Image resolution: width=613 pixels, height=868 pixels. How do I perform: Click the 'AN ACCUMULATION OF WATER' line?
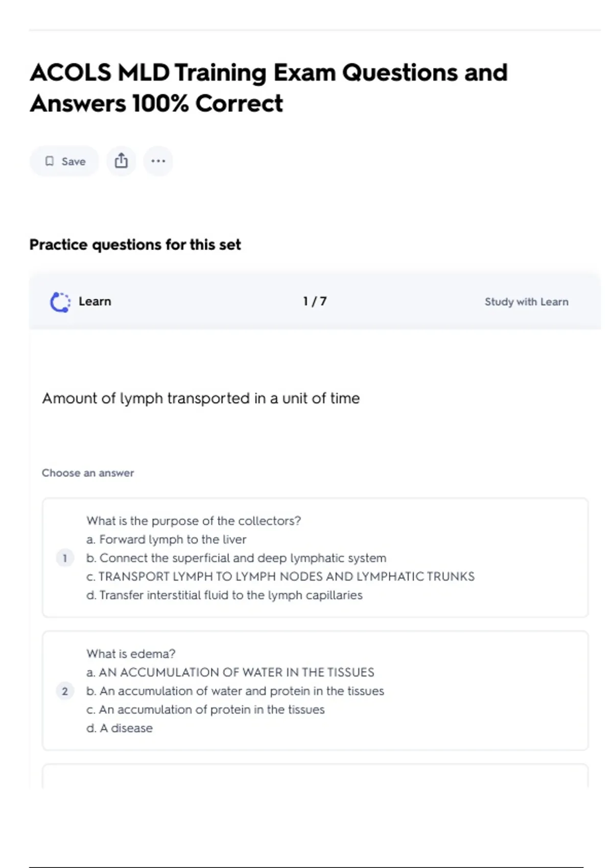tap(230, 672)
